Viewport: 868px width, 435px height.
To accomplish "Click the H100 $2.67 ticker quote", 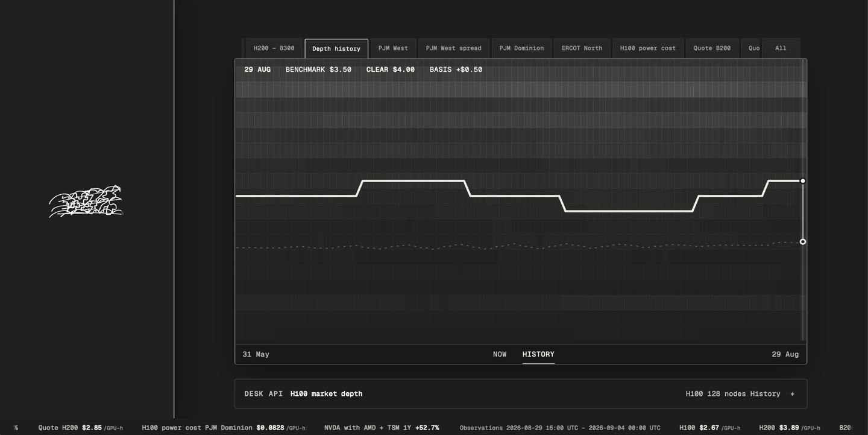I will 710,428.
